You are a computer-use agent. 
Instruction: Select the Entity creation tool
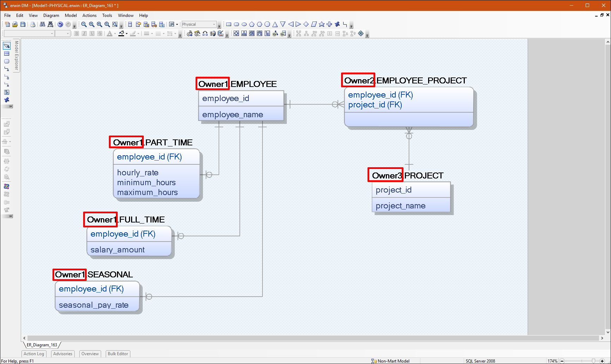[7, 54]
